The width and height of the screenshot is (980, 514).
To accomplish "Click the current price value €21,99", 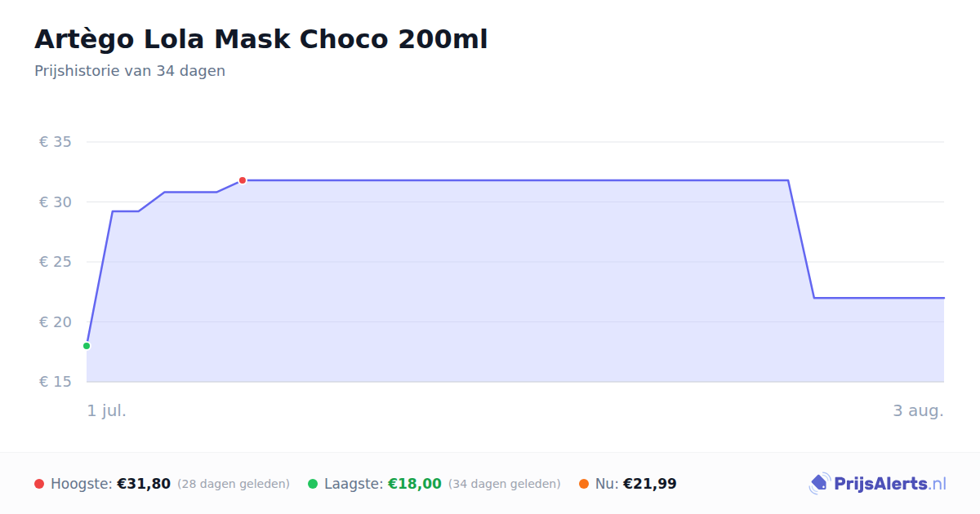I will tap(650, 484).
